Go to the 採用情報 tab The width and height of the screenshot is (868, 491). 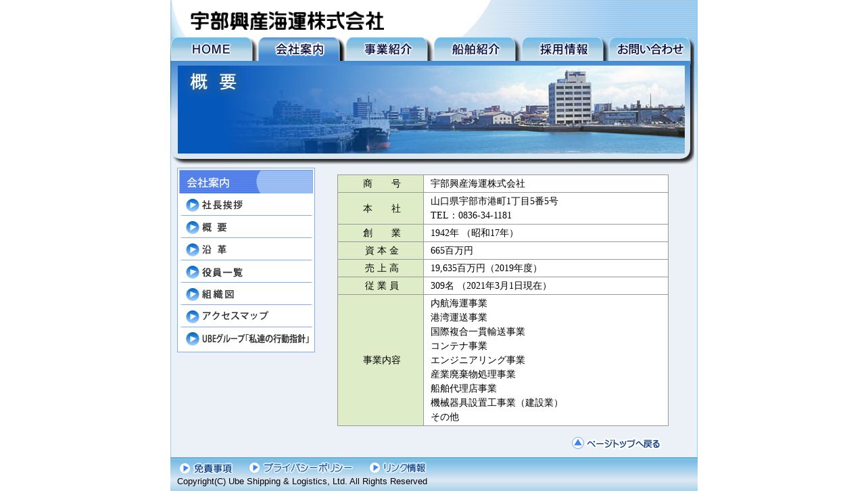tap(562, 49)
